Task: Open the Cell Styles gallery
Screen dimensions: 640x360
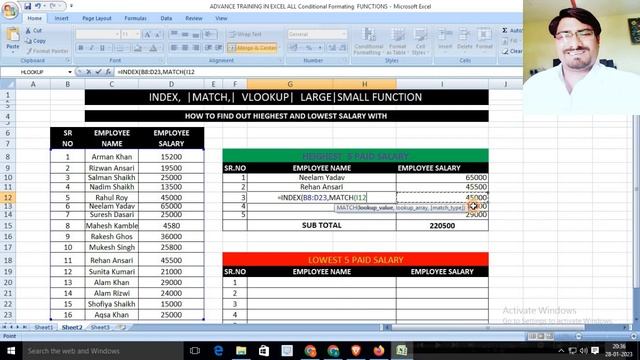Action: (420, 41)
